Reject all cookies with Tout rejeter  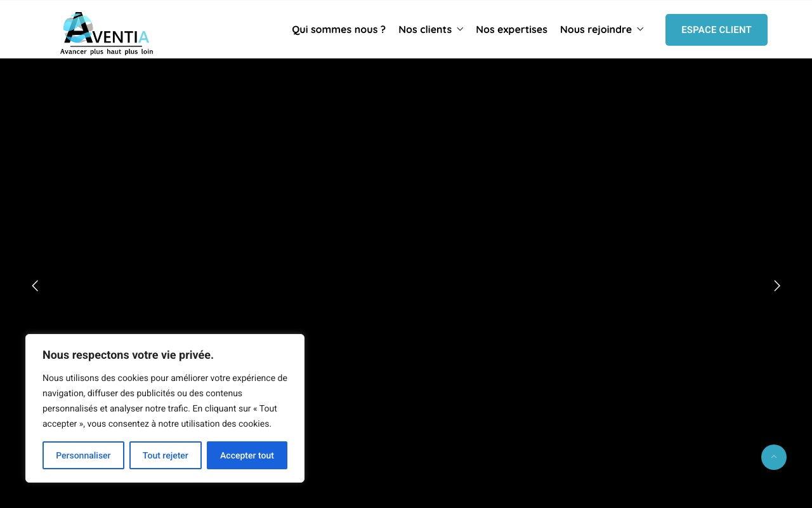click(x=166, y=455)
